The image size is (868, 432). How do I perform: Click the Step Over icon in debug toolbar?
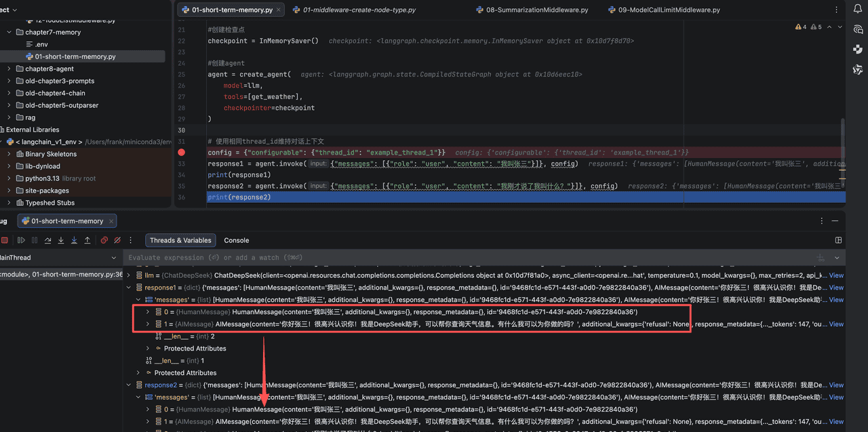click(48, 241)
